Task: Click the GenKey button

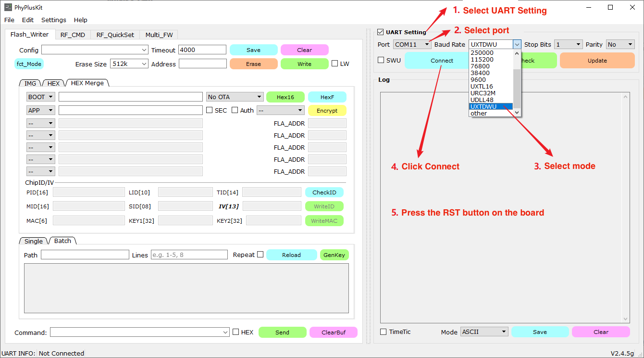Action: [x=334, y=255]
